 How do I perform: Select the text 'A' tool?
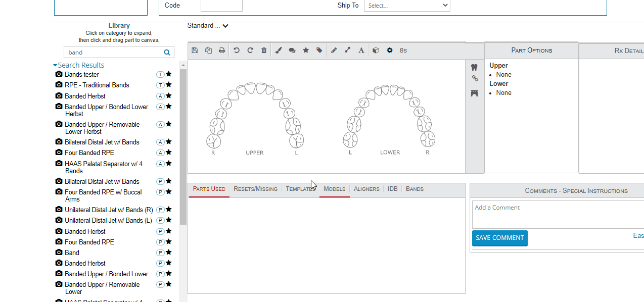(361, 51)
